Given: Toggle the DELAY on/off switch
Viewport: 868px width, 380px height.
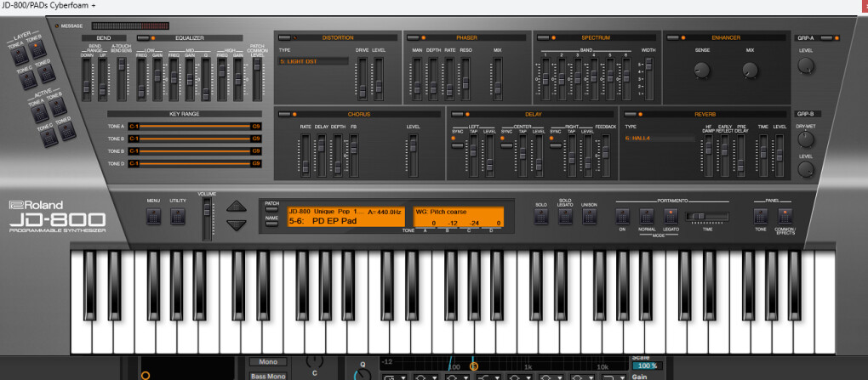Looking at the screenshot, I should 458,114.
